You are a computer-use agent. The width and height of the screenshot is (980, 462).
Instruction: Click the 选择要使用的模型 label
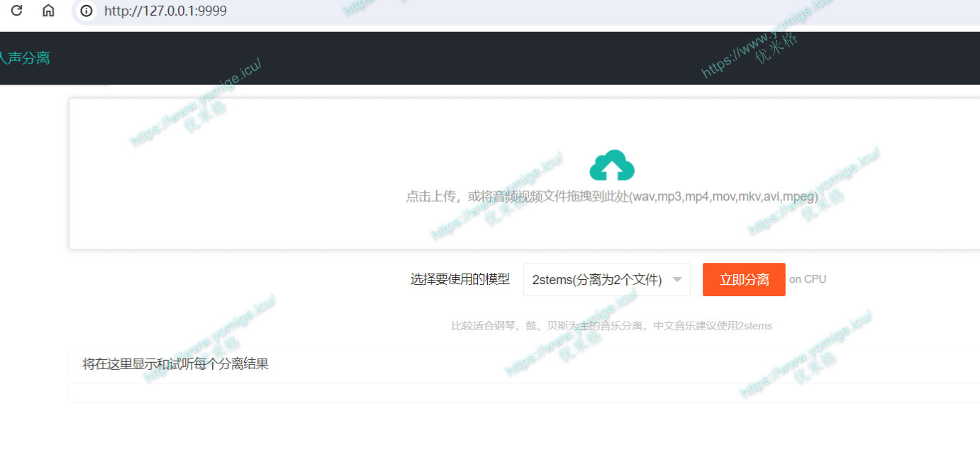460,279
